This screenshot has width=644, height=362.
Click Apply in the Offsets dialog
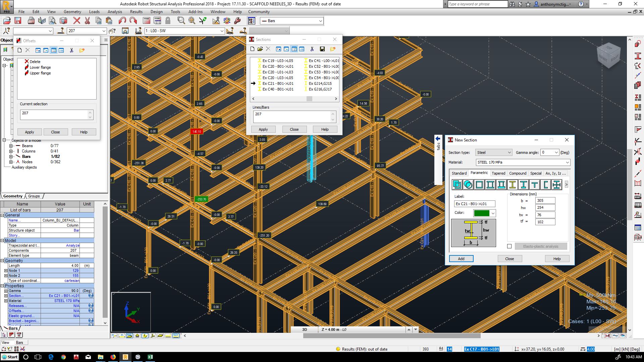[x=29, y=132]
